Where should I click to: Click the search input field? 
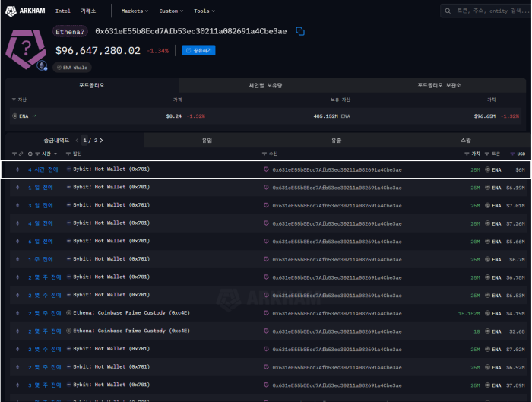pos(490,11)
